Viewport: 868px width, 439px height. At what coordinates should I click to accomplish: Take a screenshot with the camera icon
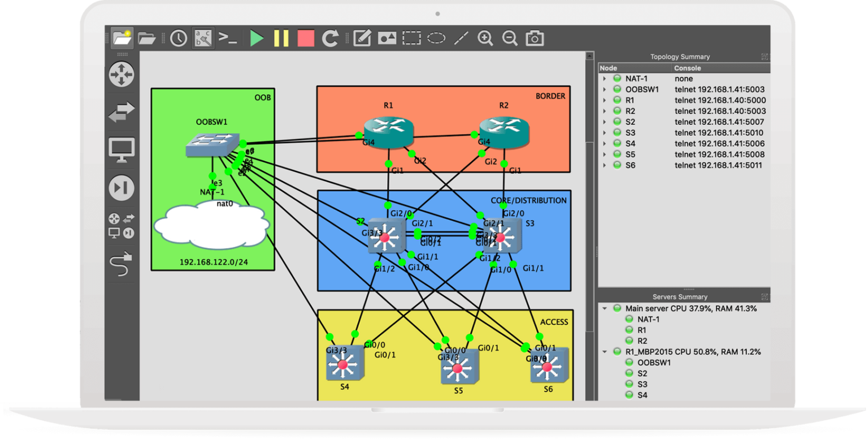coord(533,38)
